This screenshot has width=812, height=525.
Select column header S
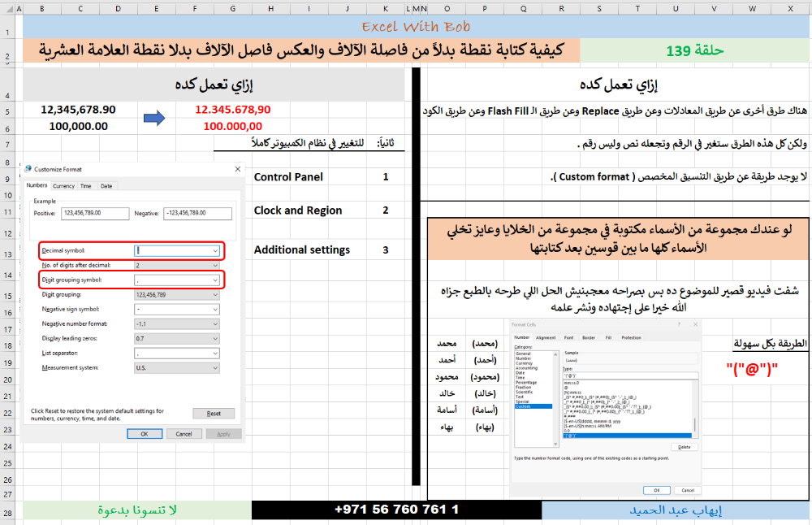point(599,9)
